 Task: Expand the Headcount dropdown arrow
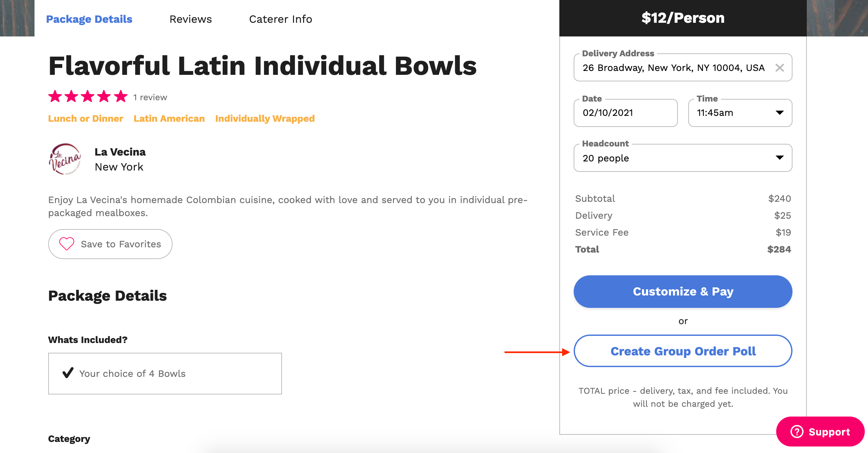779,158
